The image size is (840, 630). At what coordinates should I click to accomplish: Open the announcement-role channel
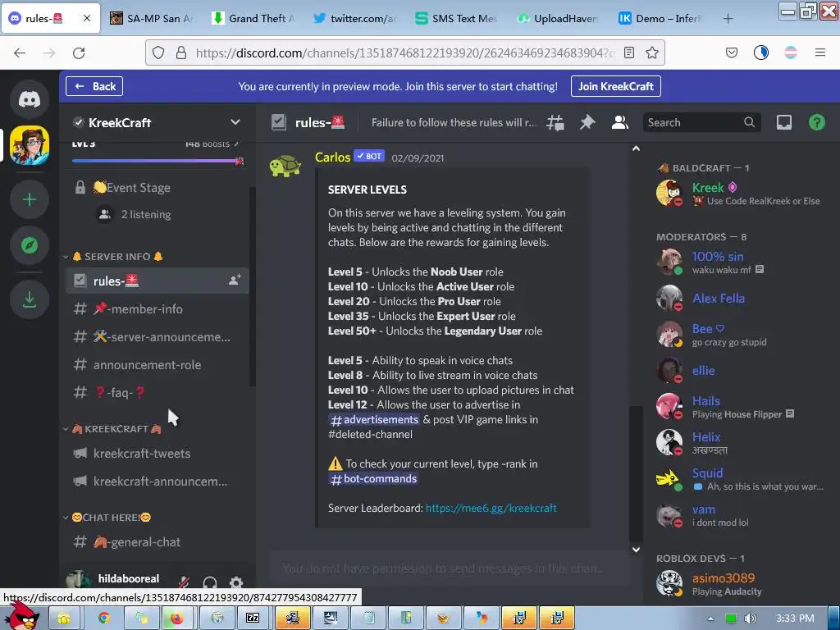pyautogui.click(x=157, y=365)
